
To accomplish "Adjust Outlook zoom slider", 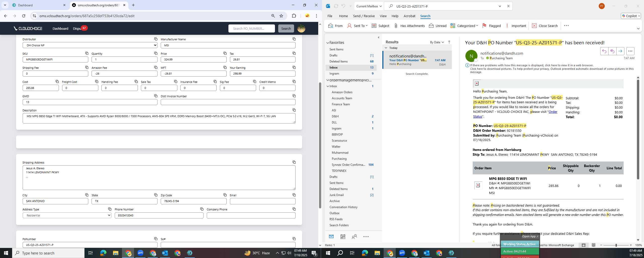I will [616, 245].
